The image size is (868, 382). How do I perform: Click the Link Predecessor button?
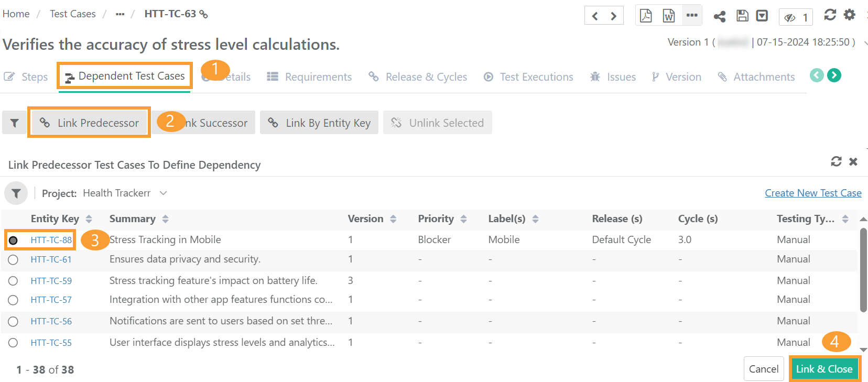pos(89,123)
